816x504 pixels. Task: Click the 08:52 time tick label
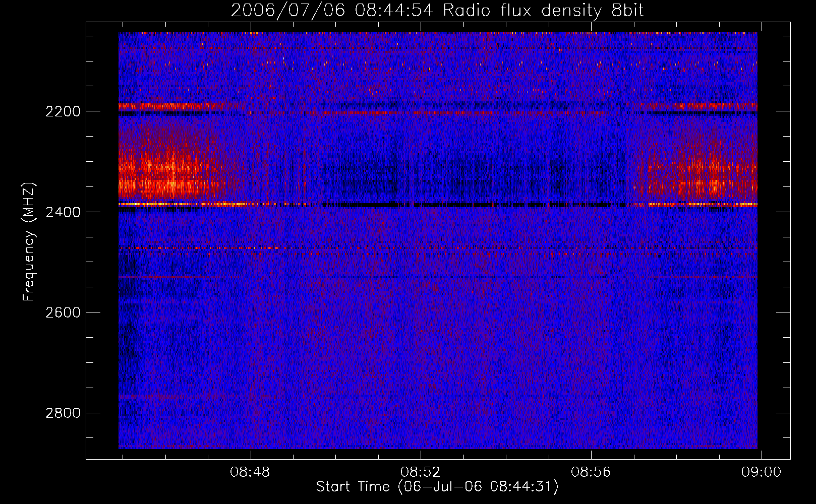coord(421,472)
